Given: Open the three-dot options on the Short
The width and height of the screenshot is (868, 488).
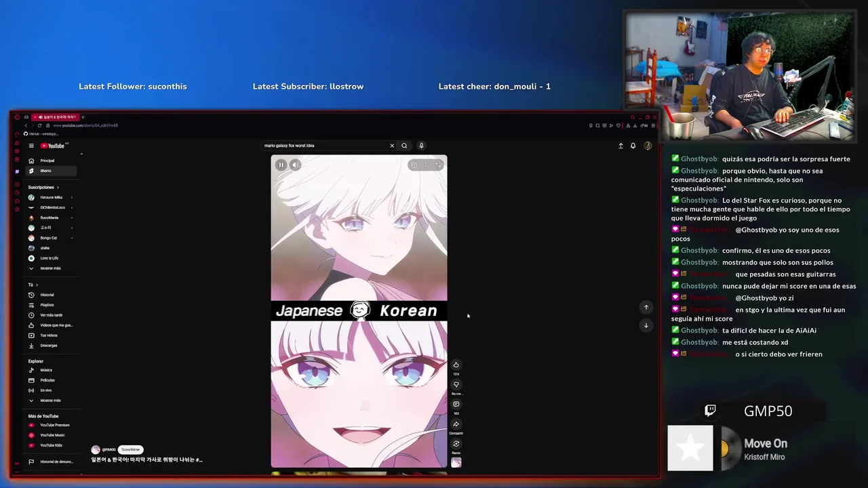Looking at the screenshot, I should [425, 165].
